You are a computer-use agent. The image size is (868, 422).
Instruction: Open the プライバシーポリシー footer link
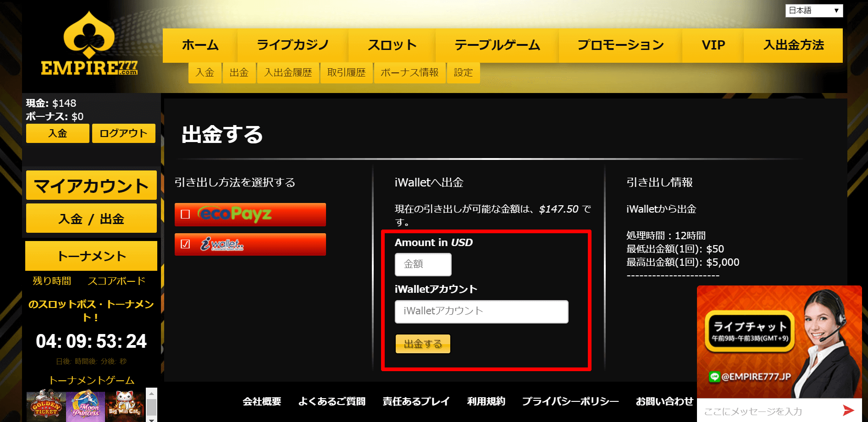click(570, 401)
